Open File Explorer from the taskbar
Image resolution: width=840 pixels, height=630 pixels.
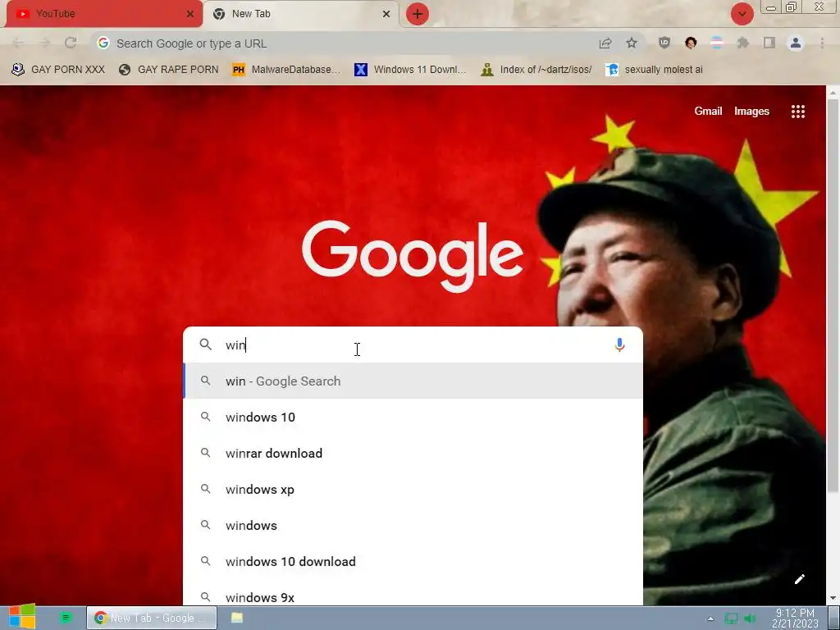point(237,618)
